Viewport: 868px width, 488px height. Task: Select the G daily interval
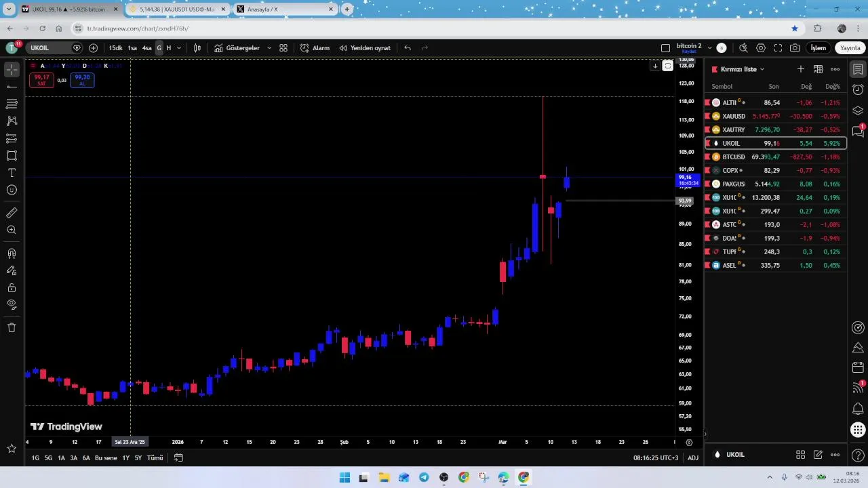pyautogui.click(x=159, y=48)
